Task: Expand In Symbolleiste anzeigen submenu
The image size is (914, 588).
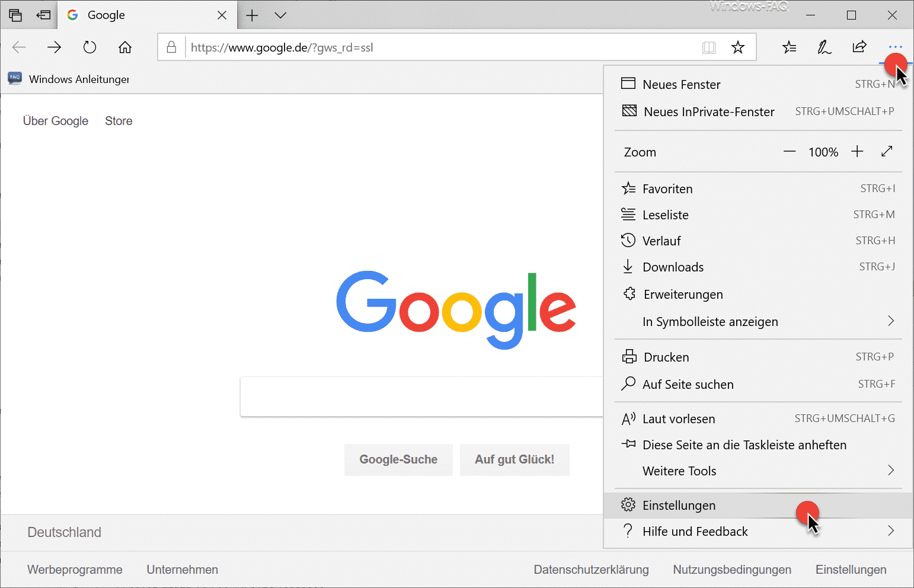Action: click(758, 321)
